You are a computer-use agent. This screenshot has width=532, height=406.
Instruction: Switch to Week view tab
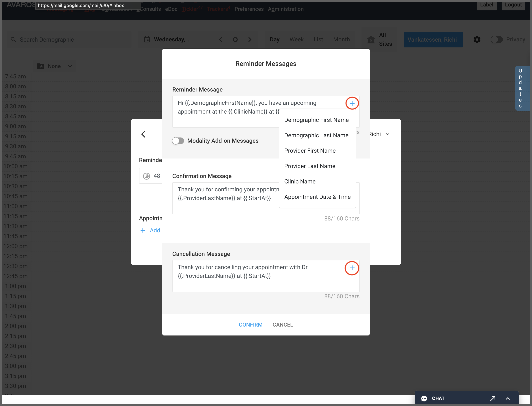[x=296, y=39]
